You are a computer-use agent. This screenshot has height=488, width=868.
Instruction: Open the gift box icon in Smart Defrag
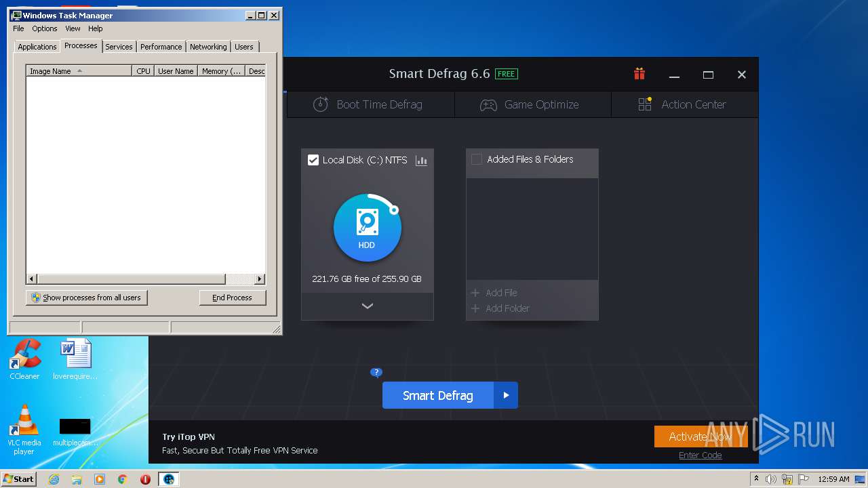coord(639,74)
